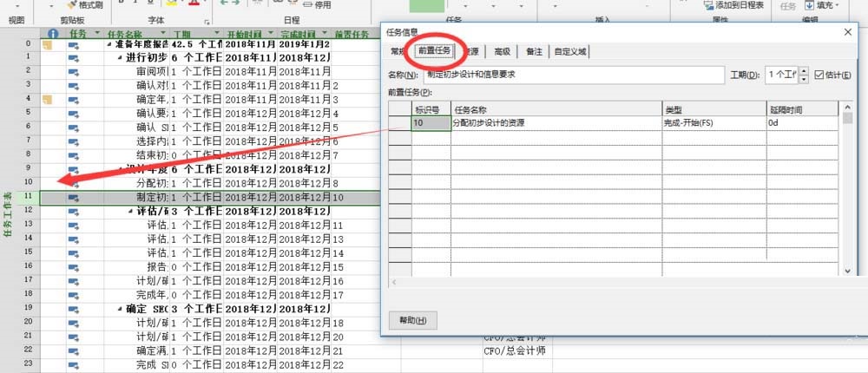Click the task mode icon in selected row 11

click(74, 198)
